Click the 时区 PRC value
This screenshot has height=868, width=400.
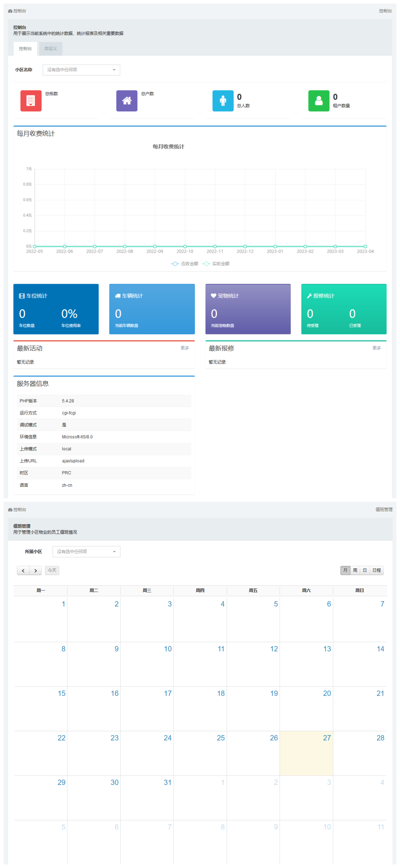(66, 473)
